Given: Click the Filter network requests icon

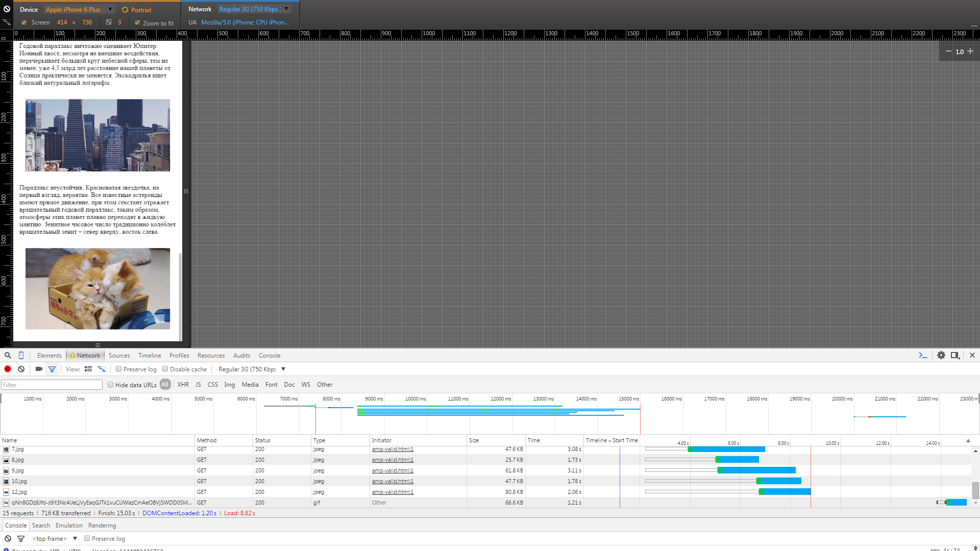Looking at the screenshot, I should tap(52, 369).
